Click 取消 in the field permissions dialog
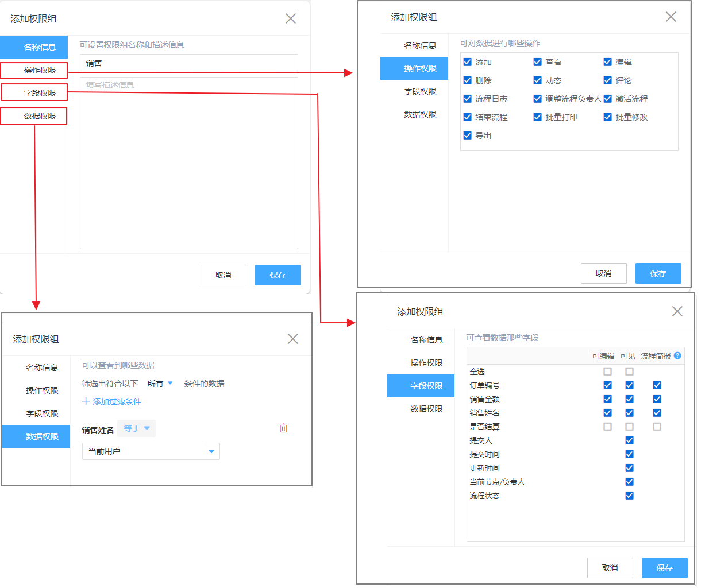Image resolution: width=709 pixels, height=588 pixels. pyautogui.click(x=610, y=568)
